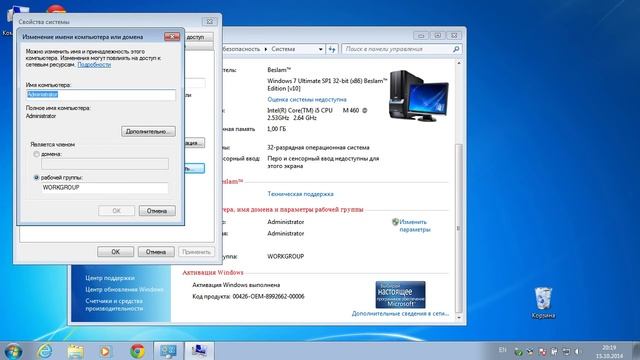Screen dimensions: 640x360
Task: Open the address bar history dropdown arrow
Action: [320, 49]
